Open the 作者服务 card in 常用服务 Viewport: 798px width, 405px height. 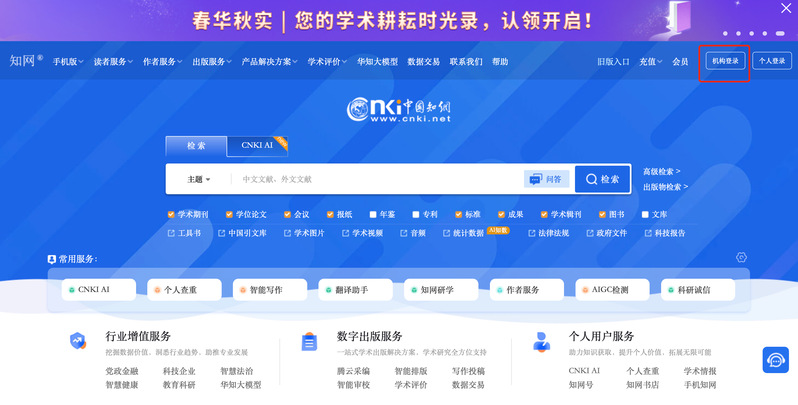coord(527,290)
